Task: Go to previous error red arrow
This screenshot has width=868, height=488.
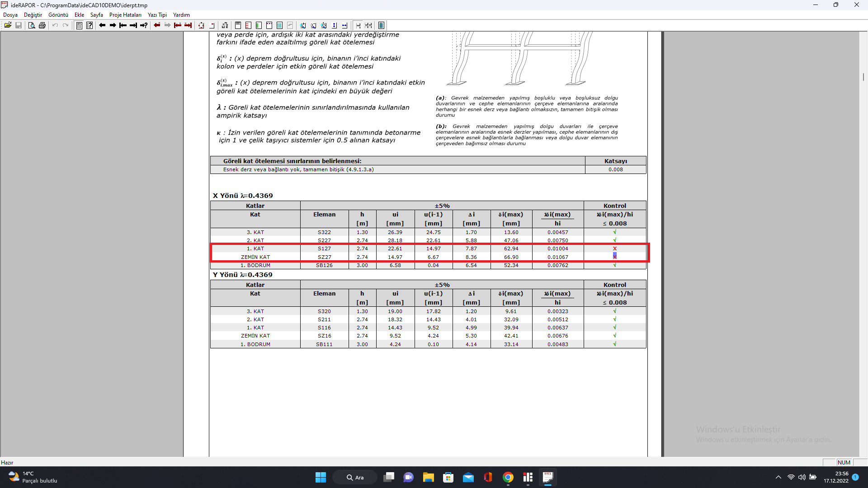Action: point(157,25)
